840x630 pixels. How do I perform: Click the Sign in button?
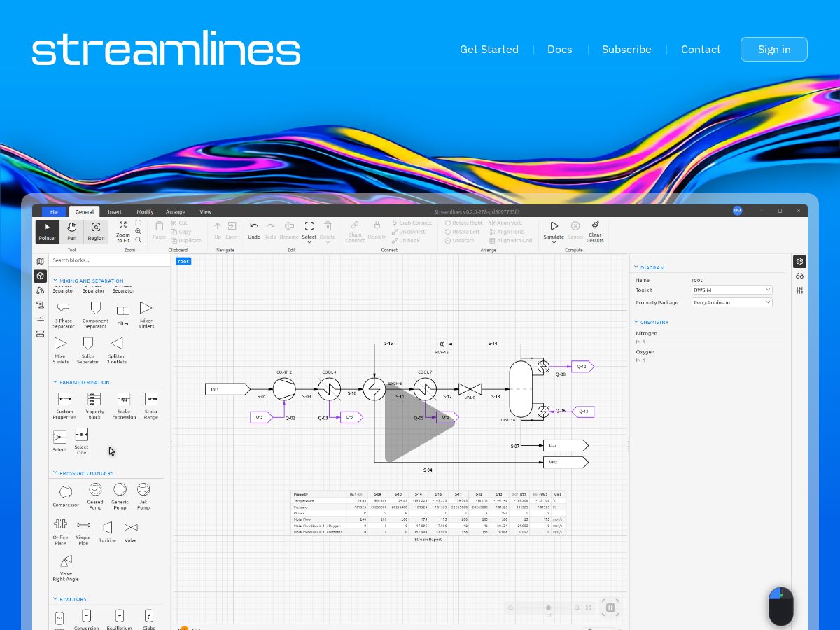pyautogui.click(x=774, y=50)
